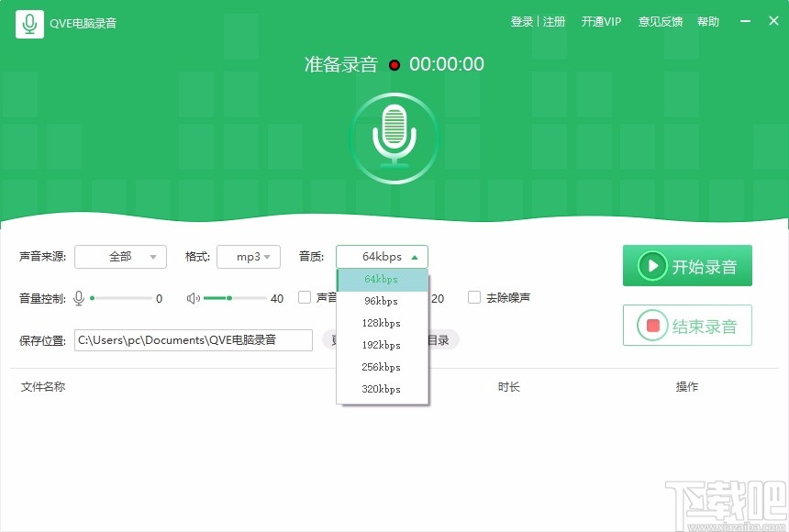Image resolution: width=789 pixels, height=532 pixels.
Task: Click the 保存位置 save path input field
Action: point(193,339)
